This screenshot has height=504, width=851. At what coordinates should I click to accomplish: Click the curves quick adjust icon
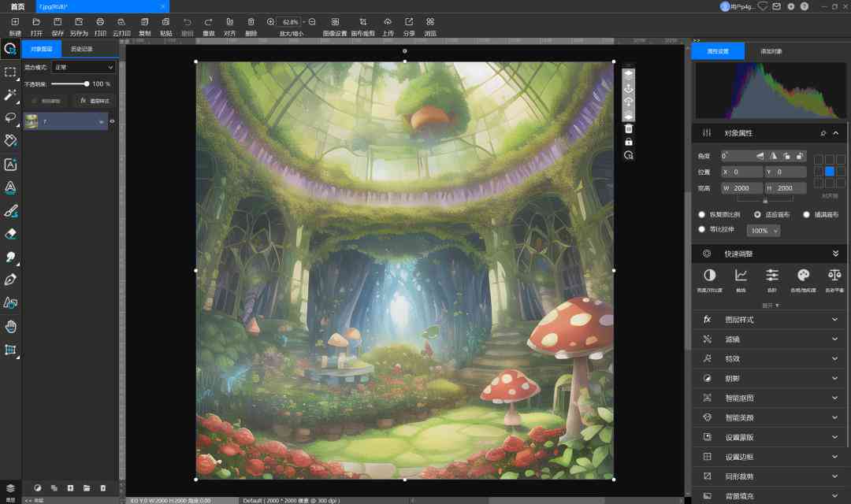(741, 275)
